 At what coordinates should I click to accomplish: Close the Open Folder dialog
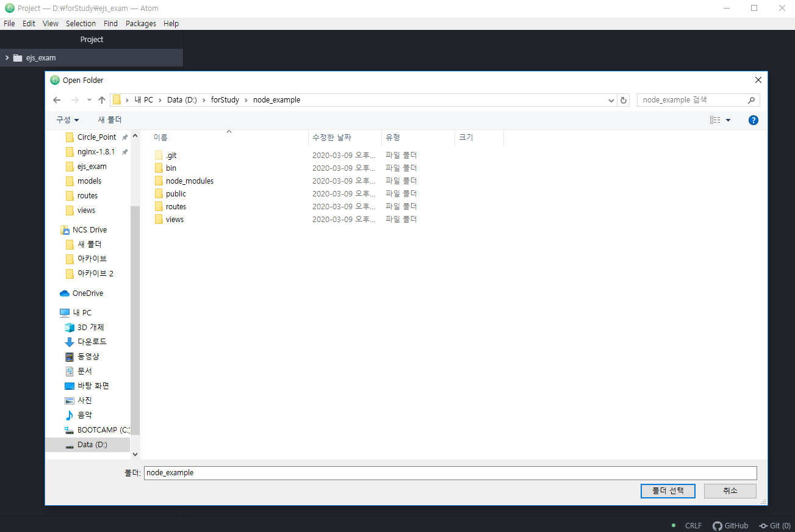758,80
